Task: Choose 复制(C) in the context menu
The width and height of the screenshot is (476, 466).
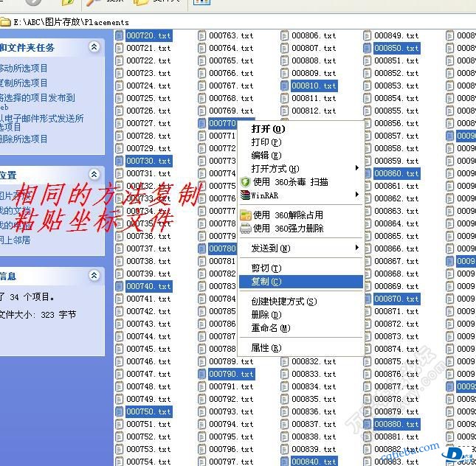Action: click(301, 282)
